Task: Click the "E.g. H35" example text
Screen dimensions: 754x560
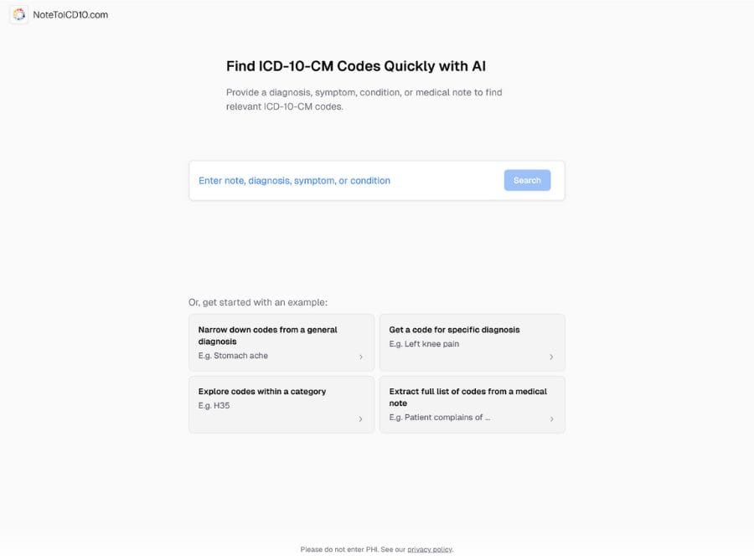Action: click(x=214, y=406)
